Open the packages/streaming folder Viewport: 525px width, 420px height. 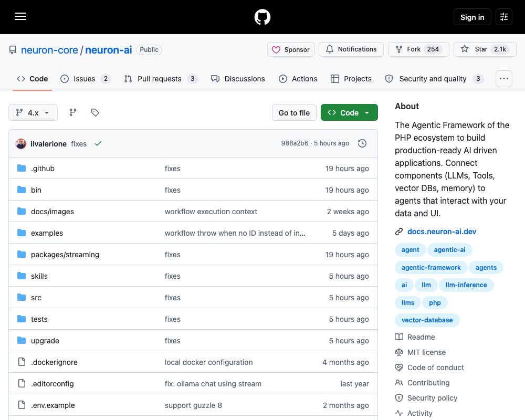pos(65,255)
